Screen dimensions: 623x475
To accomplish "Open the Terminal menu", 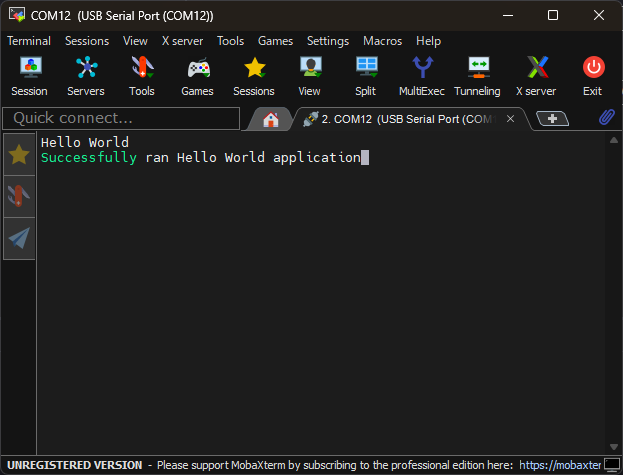I will [29, 41].
